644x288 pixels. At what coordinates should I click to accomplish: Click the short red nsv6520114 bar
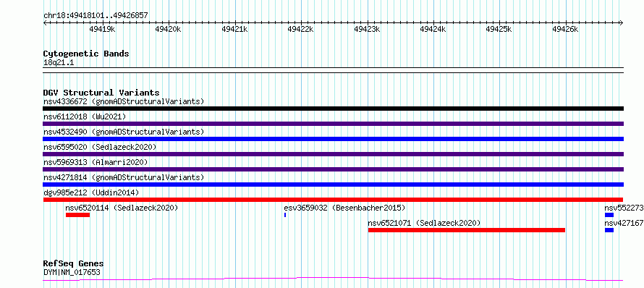[x=77, y=215]
